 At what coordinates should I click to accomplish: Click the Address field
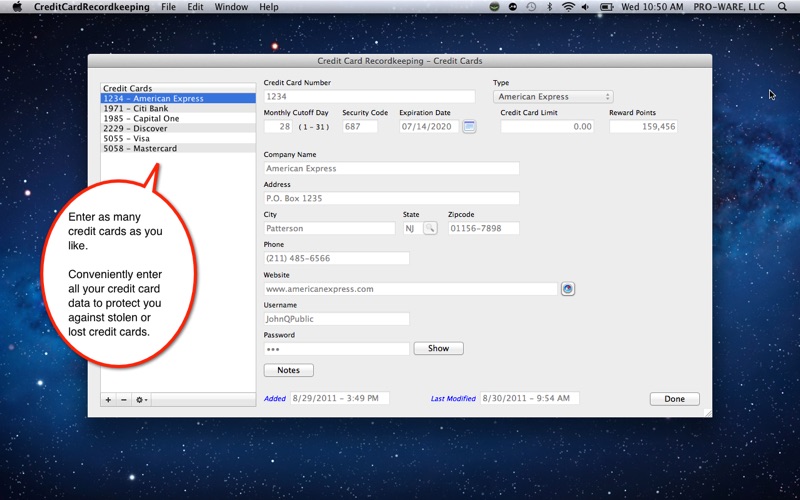[391, 198]
